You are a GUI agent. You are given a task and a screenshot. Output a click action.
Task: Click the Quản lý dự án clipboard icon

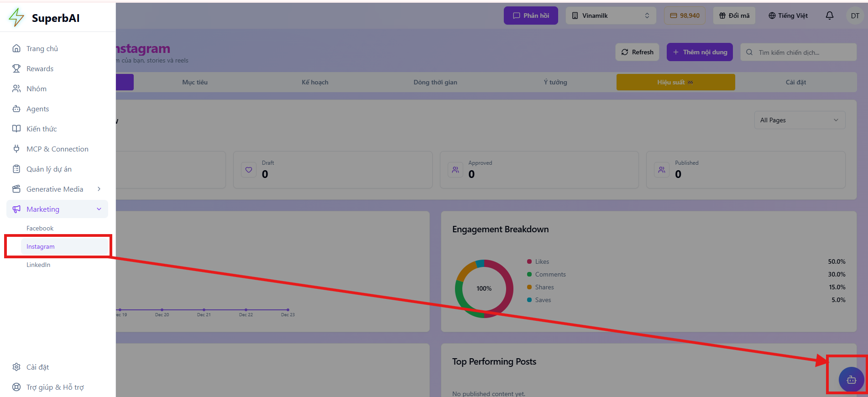click(x=16, y=169)
